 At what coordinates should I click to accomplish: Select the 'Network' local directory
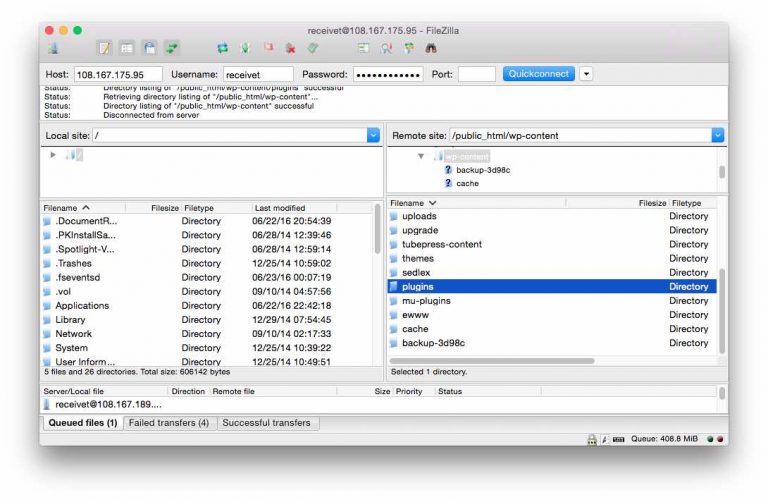coord(207,334)
